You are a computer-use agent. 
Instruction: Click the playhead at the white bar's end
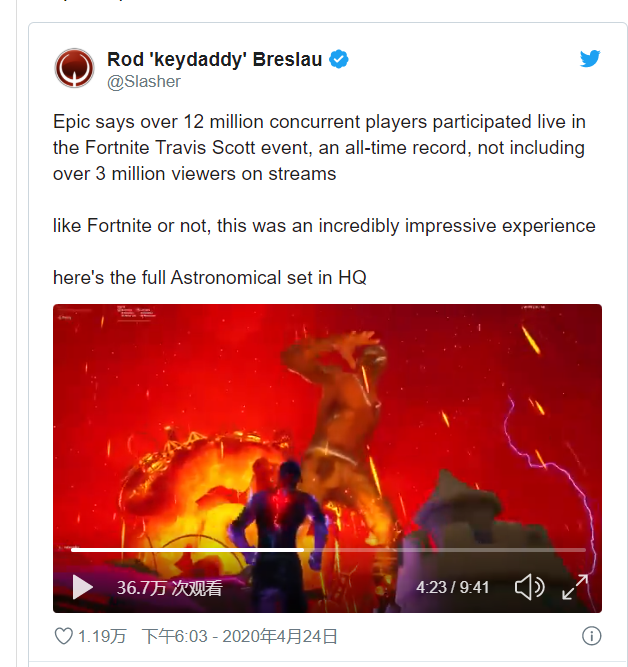(x=303, y=550)
